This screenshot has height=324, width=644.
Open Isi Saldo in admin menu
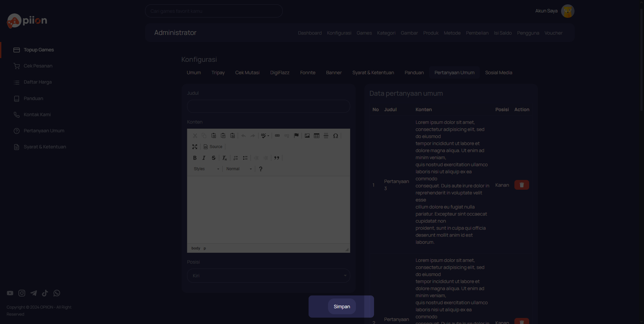tap(503, 33)
